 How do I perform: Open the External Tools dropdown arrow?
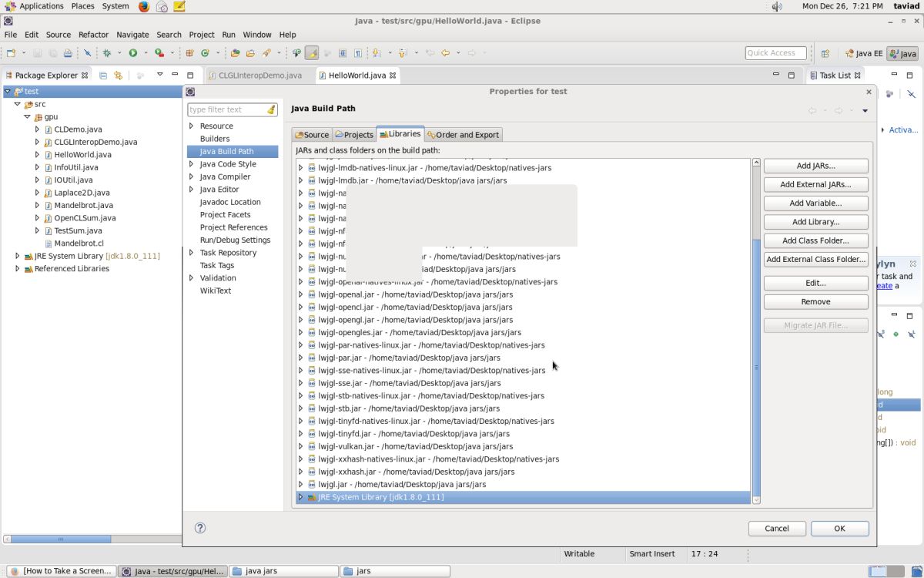click(172, 53)
